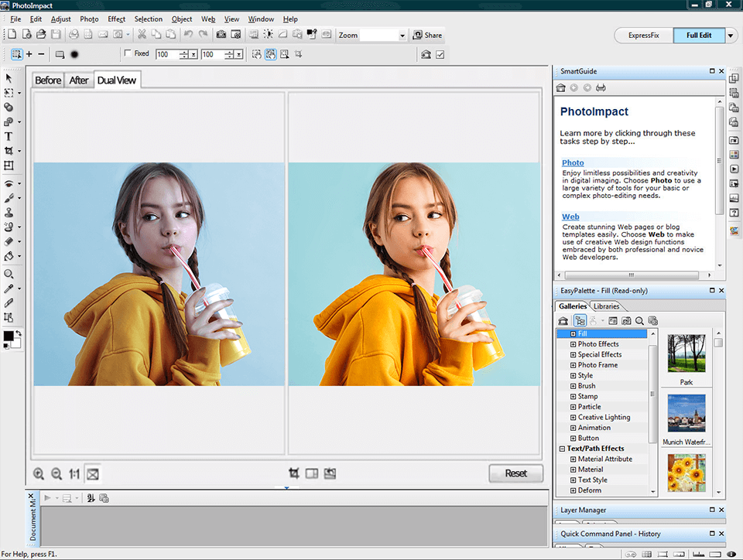743x560 pixels.
Task: Switch to the After tab
Action: 78,79
